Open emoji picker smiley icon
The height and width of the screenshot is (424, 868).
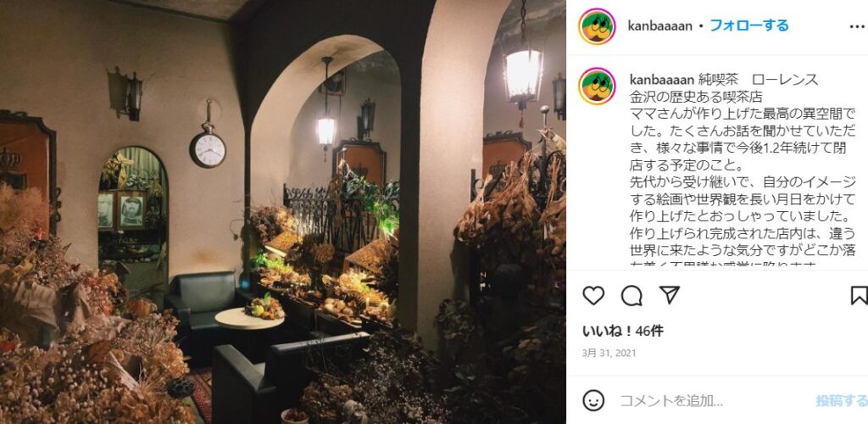(x=593, y=399)
